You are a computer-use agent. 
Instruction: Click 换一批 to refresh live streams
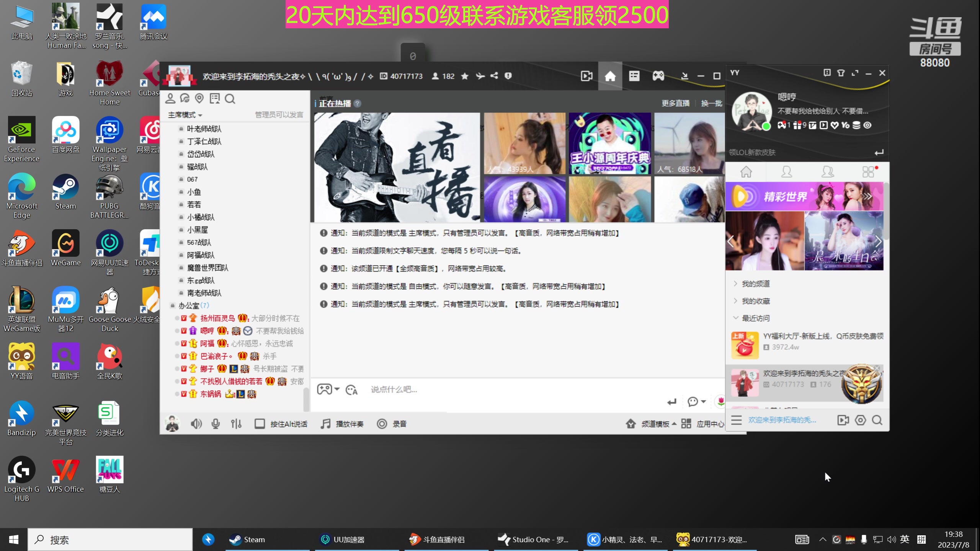(711, 103)
